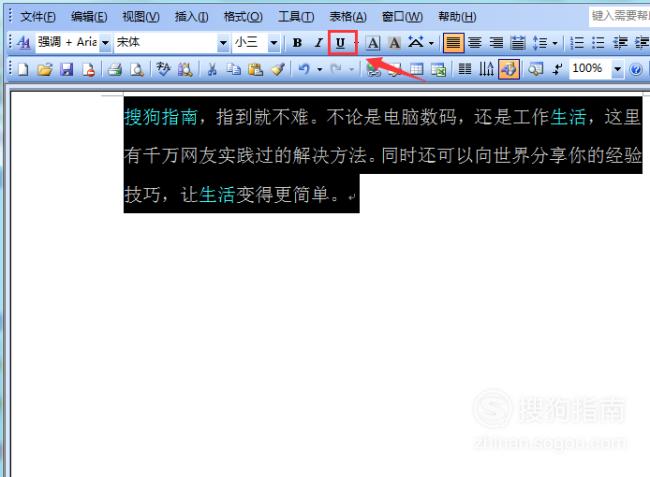Viewport: 650px width, 477px height.
Task: Change text direction icon
Action: coord(486,69)
